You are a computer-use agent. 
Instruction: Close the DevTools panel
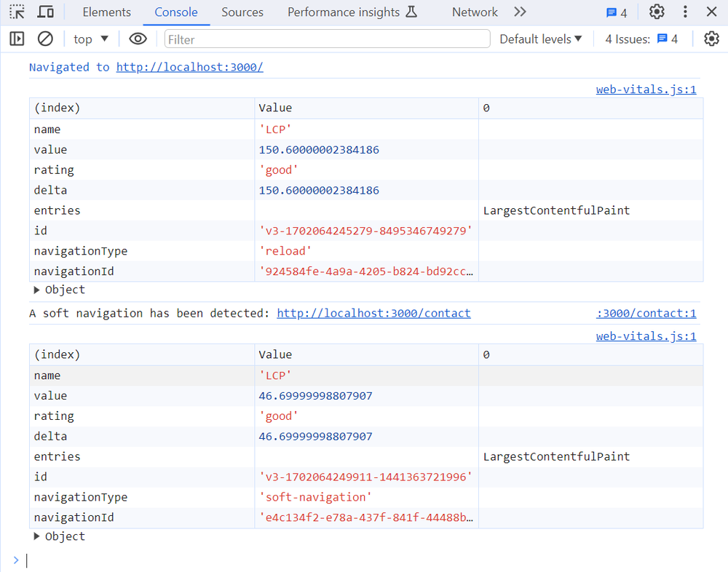[711, 12]
